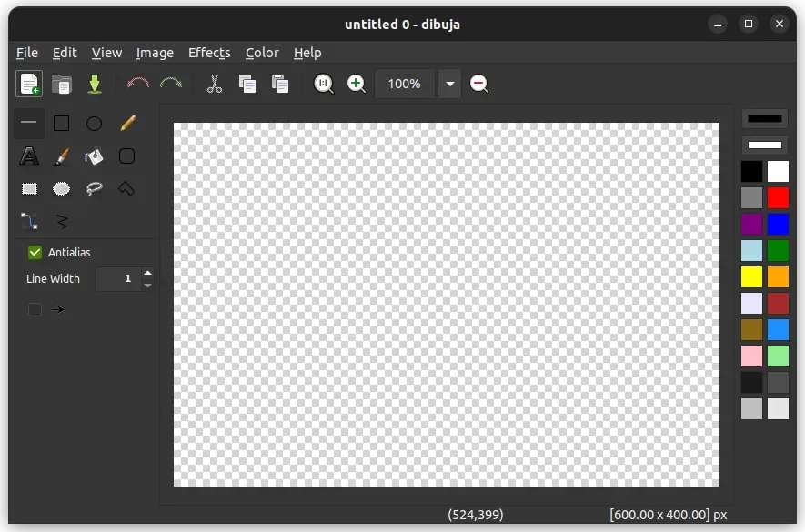Image resolution: width=805 pixels, height=532 pixels.
Task: Click the transparent drawing canvas
Action: coord(447,305)
